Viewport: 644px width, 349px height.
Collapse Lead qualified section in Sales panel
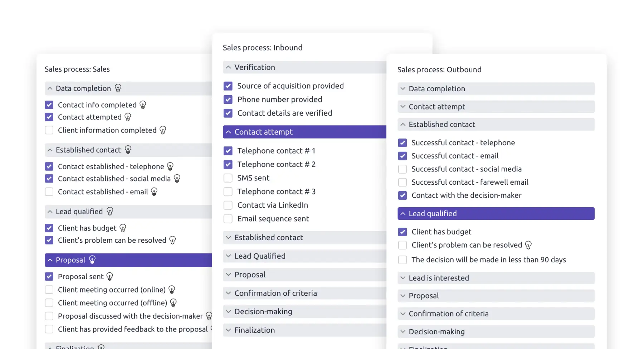[128, 212]
